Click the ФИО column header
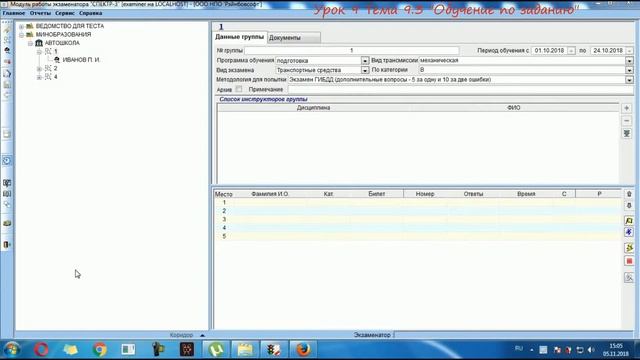The image size is (640, 360). (x=514, y=108)
